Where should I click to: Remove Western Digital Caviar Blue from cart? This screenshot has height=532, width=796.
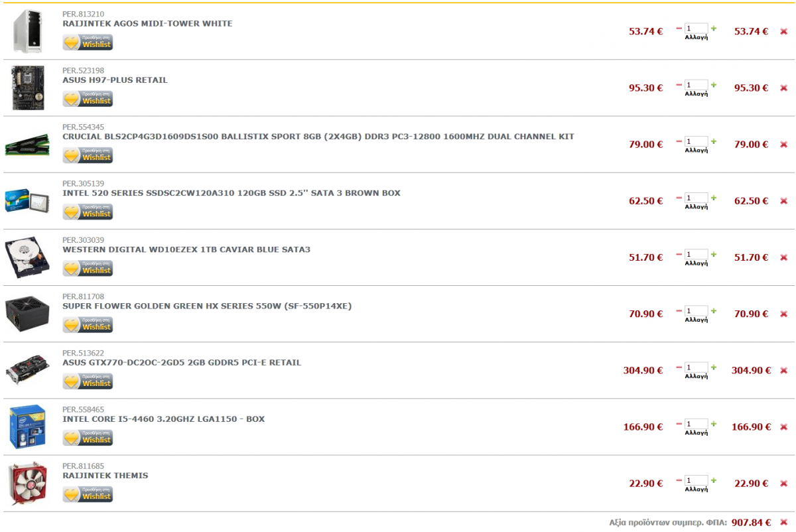(783, 257)
